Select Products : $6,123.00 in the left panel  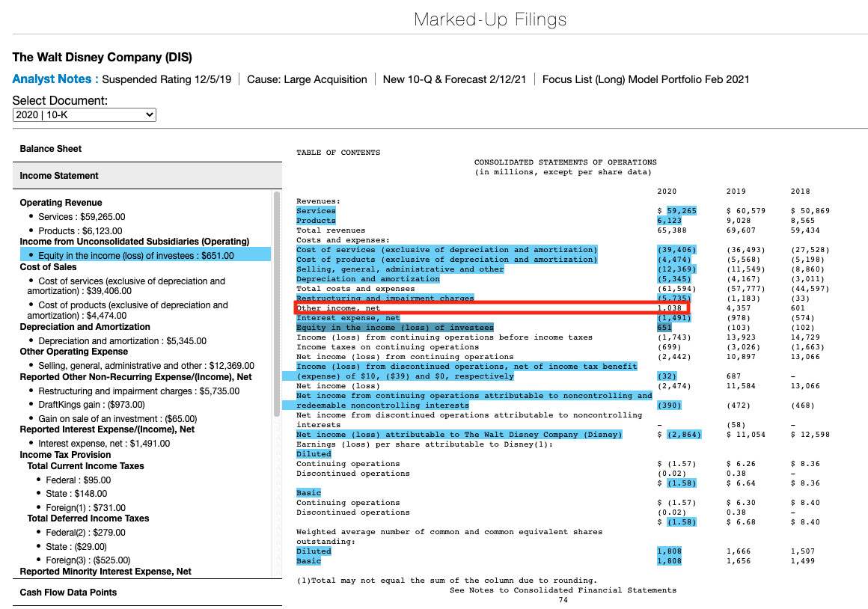(80, 231)
